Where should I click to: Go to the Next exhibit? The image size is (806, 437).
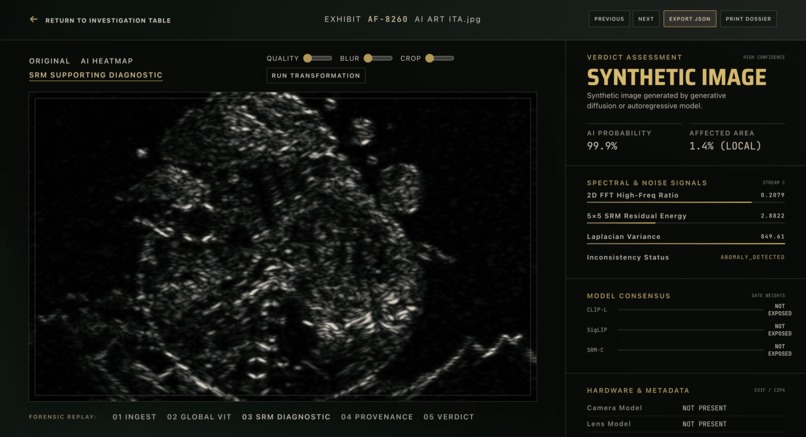pyautogui.click(x=646, y=19)
